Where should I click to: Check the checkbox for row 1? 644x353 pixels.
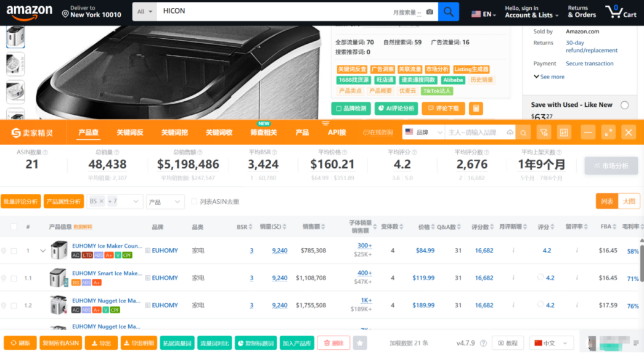pyautogui.click(x=14, y=251)
